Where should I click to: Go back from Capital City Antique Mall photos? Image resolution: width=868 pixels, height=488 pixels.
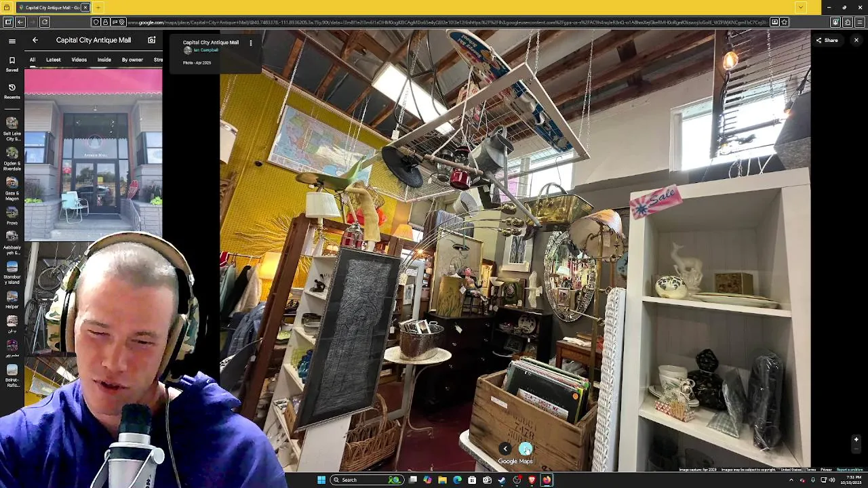pyautogui.click(x=35, y=40)
